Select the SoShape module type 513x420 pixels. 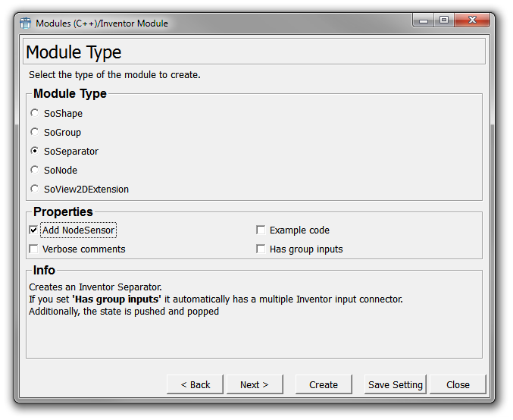tap(34, 113)
